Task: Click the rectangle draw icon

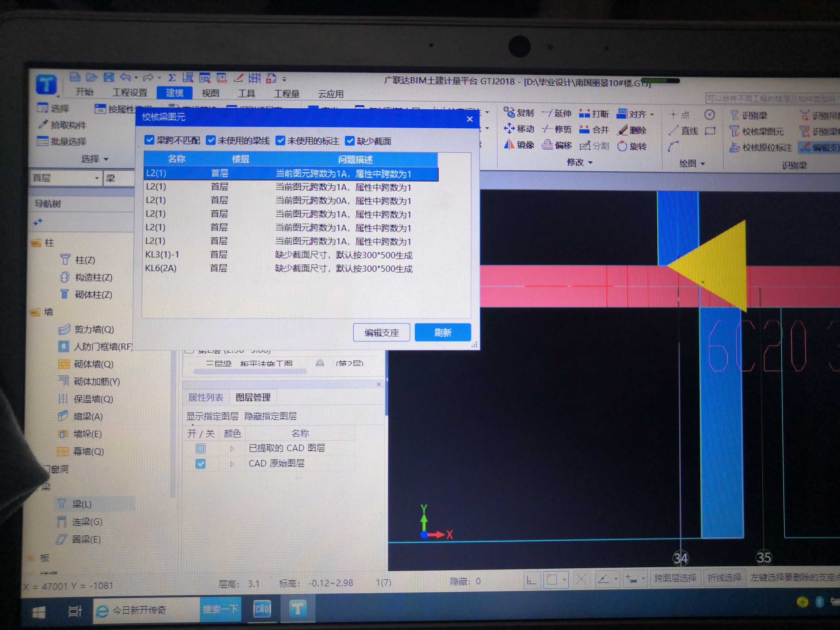Action: pyautogui.click(x=710, y=131)
